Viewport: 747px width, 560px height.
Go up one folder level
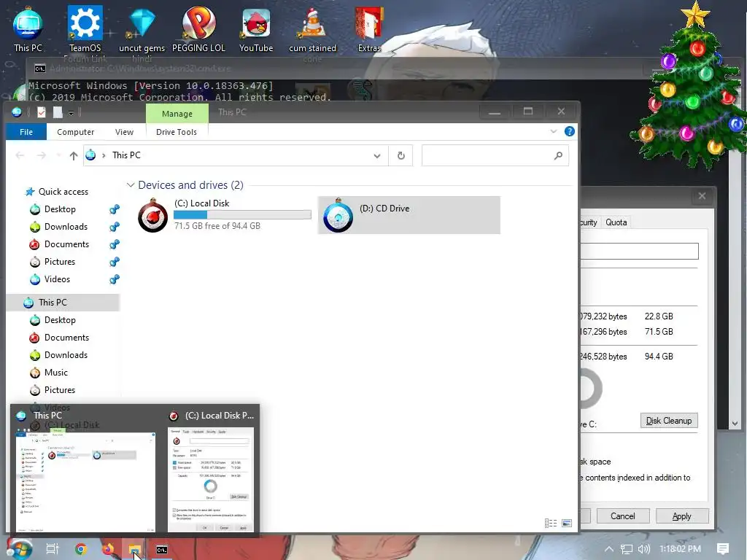[74, 156]
